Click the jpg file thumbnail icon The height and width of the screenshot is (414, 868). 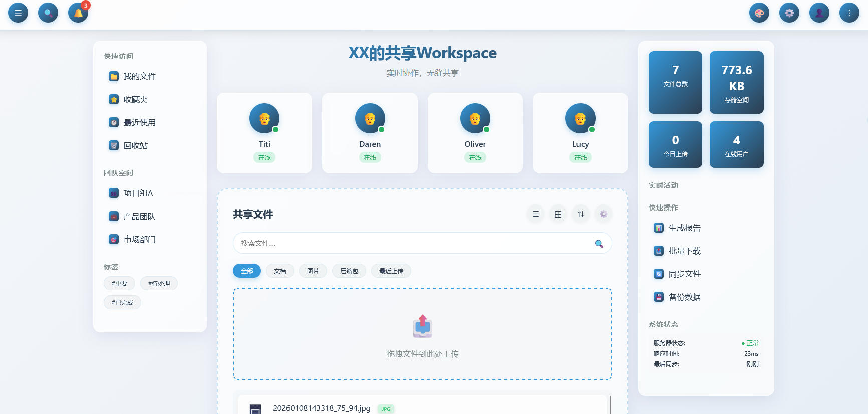(255, 409)
